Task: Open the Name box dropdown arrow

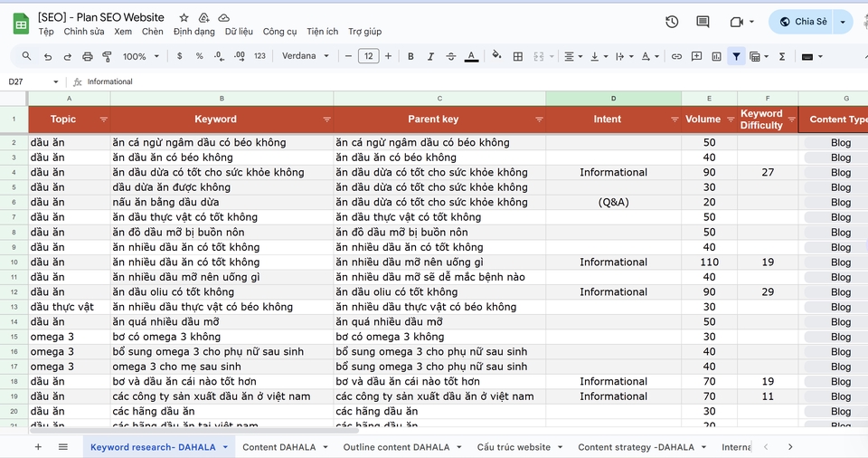Action: click(x=56, y=82)
